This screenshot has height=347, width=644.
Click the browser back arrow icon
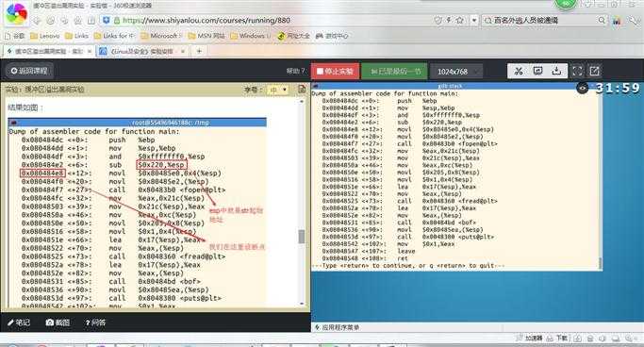click(38, 20)
